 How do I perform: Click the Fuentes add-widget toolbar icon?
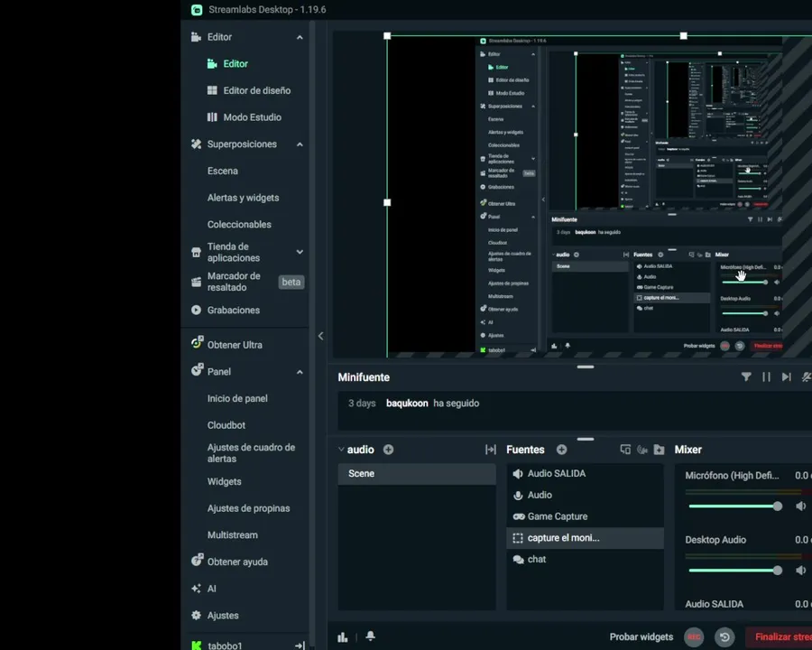coord(625,450)
